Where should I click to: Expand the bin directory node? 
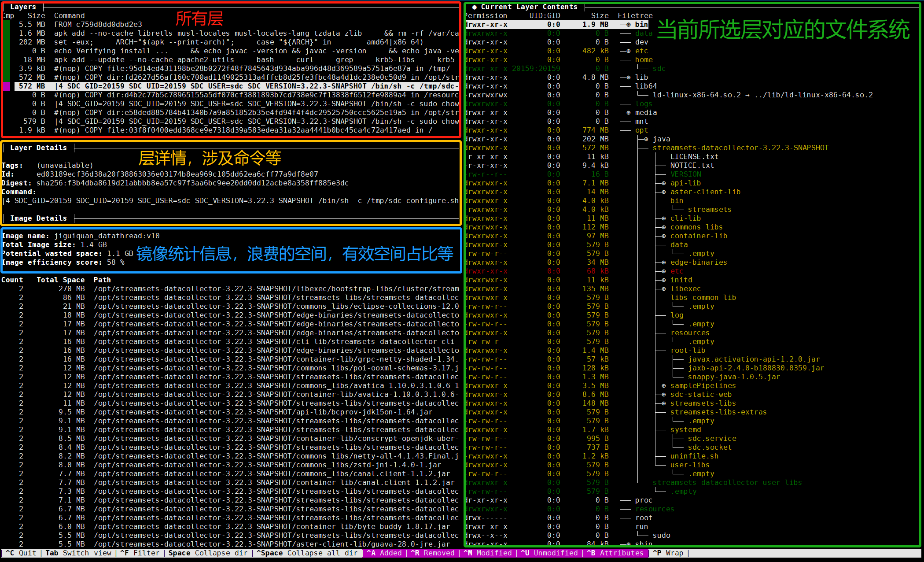coord(629,25)
